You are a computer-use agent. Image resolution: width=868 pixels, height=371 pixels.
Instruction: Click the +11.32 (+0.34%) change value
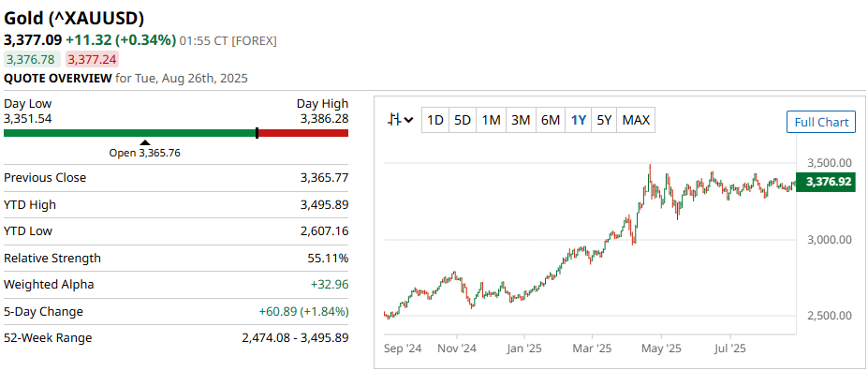121,40
